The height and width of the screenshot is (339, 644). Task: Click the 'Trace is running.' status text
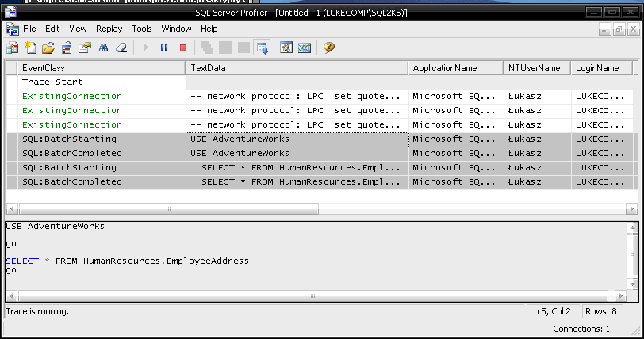37,312
